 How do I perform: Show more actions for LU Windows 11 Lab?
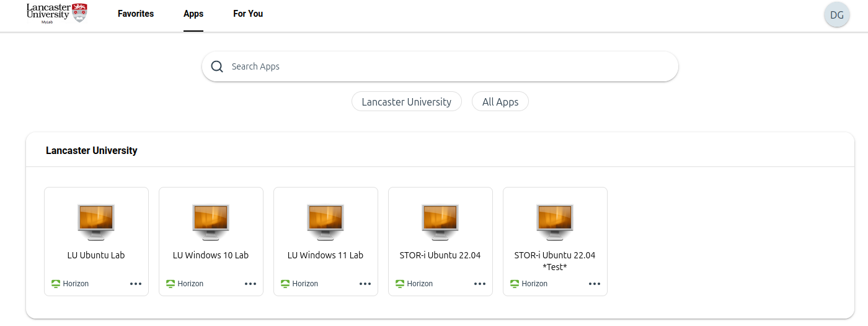[x=365, y=284]
